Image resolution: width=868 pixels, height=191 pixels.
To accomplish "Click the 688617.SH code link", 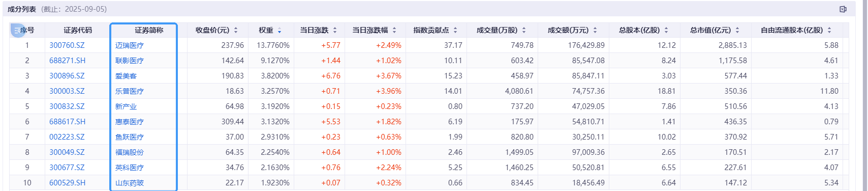I will pos(68,122).
